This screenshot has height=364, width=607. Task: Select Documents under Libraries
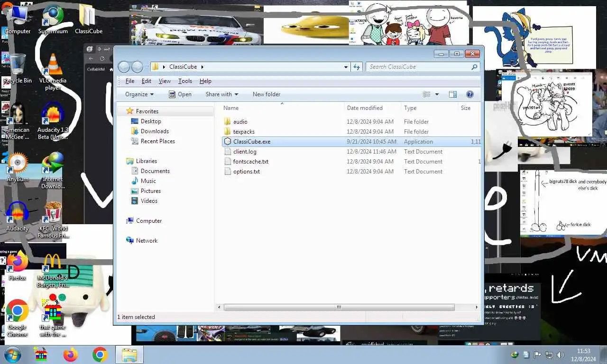[x=155, y=171]
